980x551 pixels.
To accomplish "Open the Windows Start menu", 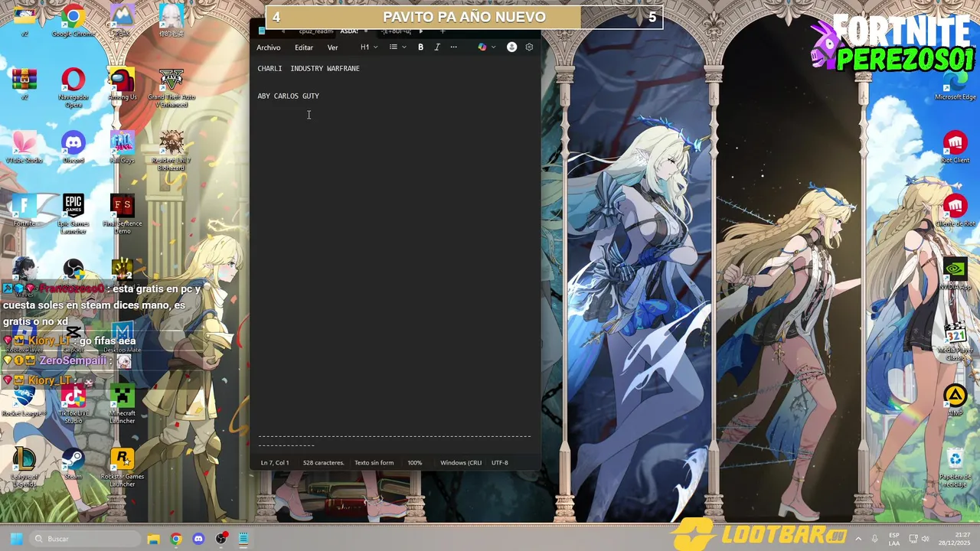I will coord(16,539).
